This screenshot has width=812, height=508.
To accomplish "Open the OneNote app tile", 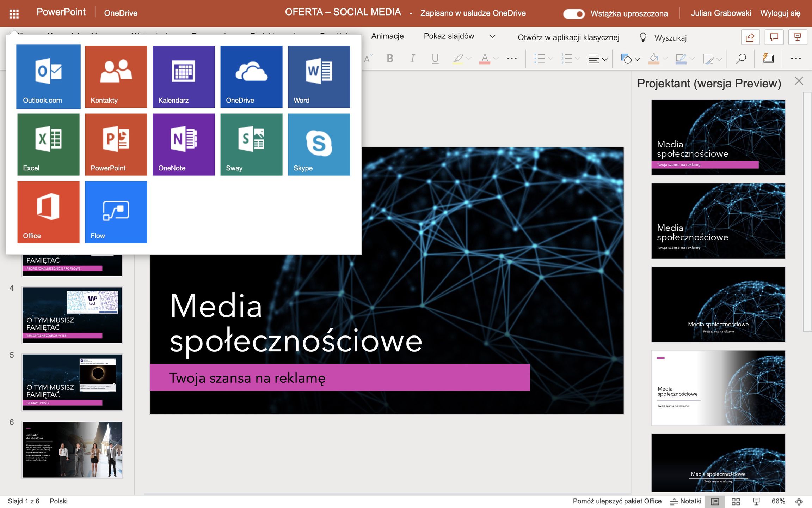I will [x=184, y=144].
